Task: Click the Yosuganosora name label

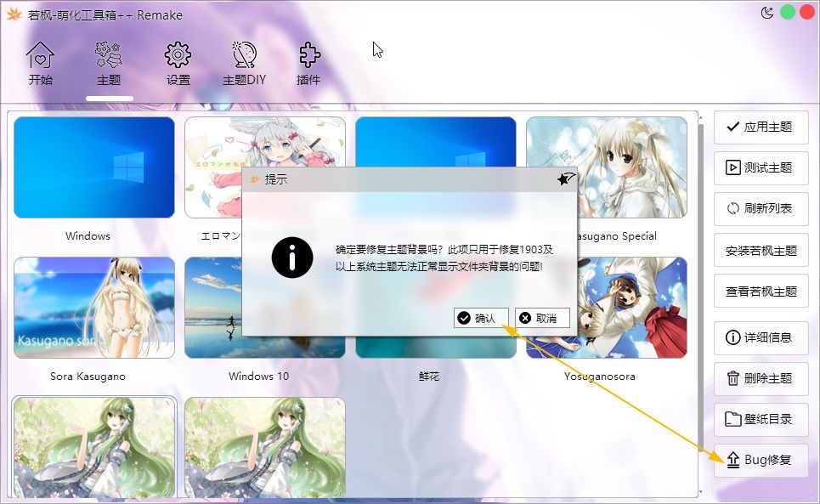Action: 599,376
